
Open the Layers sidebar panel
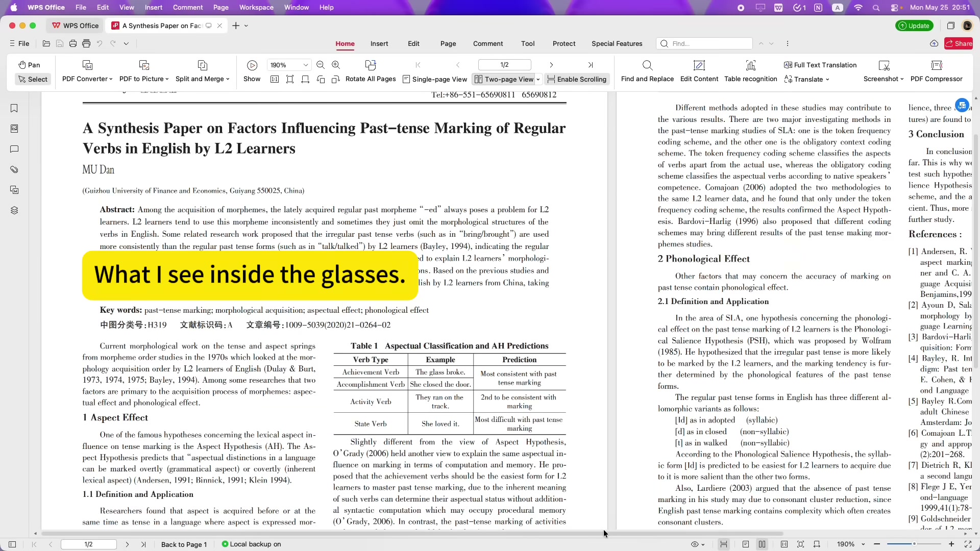click(x=14, y=210)
